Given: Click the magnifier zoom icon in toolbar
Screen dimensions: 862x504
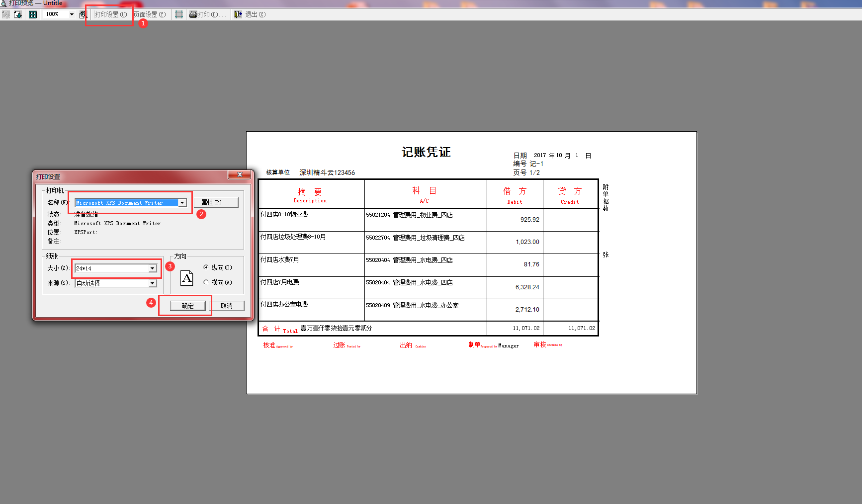Looking at the screenshot, I should pos(83,14).
